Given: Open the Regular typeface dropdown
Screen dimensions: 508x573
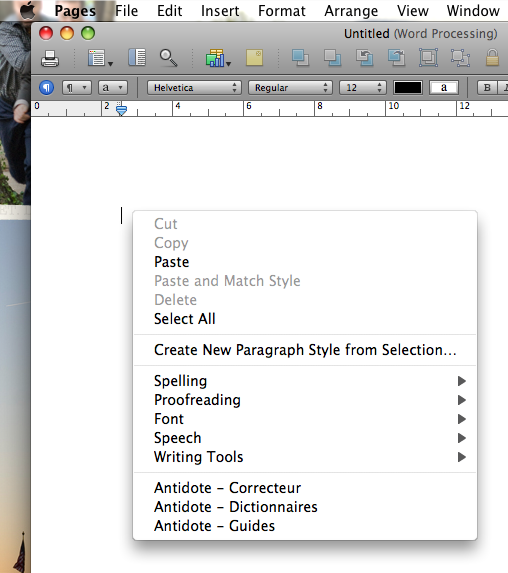Looking at the screenshot, I should [290, 88].
